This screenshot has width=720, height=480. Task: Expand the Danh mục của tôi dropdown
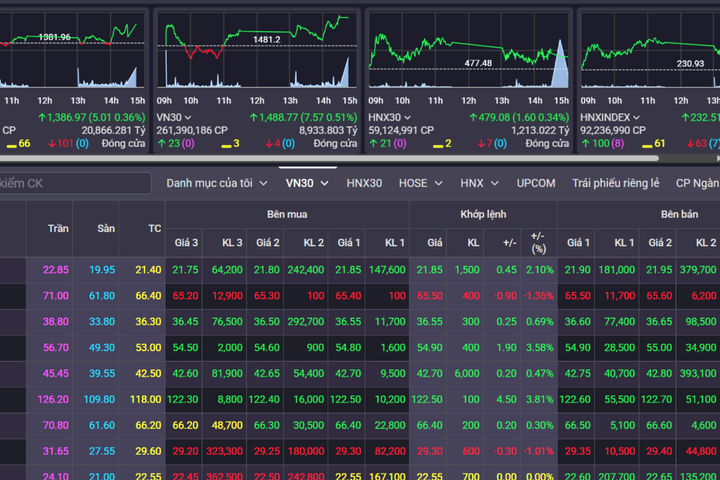pos(217,183)
